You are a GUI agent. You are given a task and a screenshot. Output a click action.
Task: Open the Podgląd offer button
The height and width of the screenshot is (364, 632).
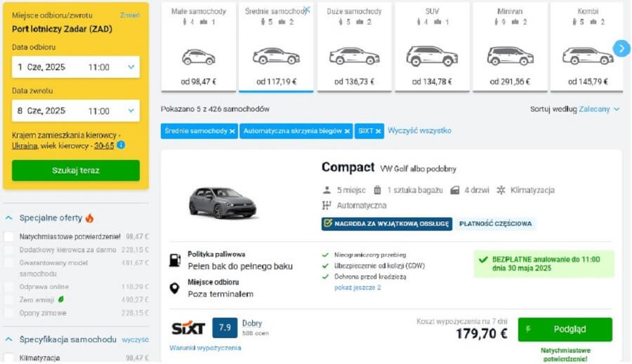(565, 329)
